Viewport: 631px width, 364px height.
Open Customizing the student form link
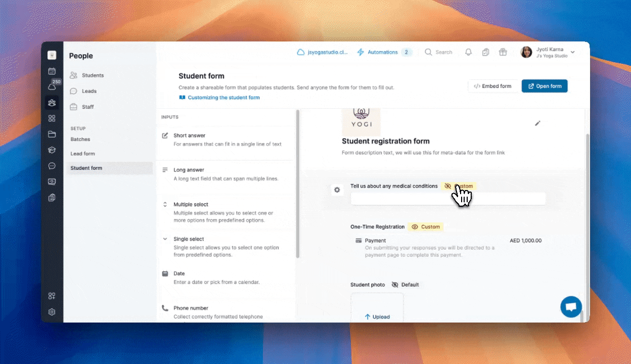[x=219, y=98]
